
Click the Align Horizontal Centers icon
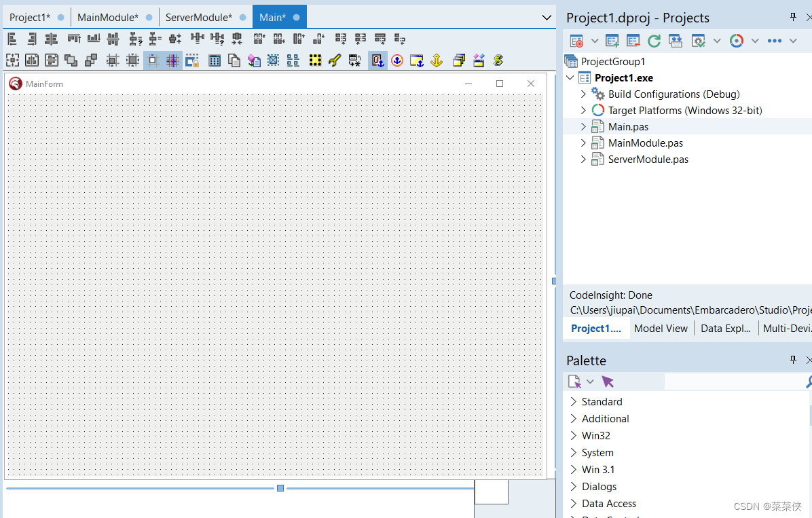(52, 39)
